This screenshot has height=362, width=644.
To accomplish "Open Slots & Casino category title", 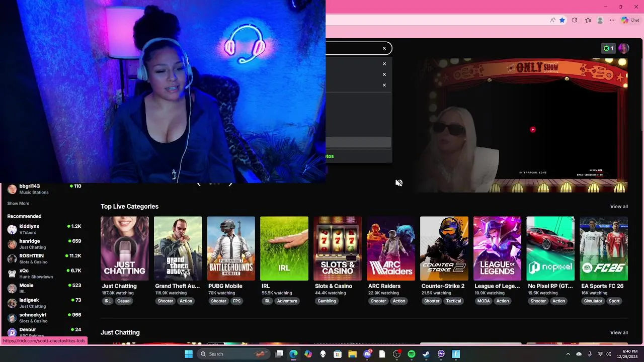I will point(334,286).
